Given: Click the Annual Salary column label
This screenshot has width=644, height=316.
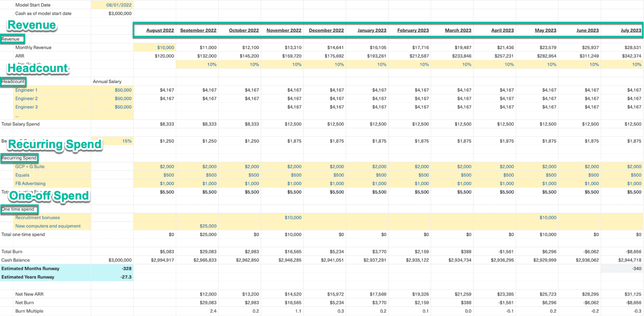Looking at the screenshot, I should click(x=107, y=82).
